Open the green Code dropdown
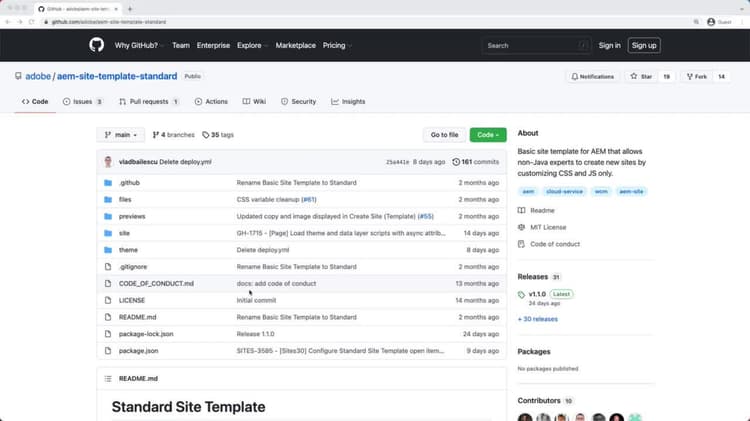 [488, 135]
